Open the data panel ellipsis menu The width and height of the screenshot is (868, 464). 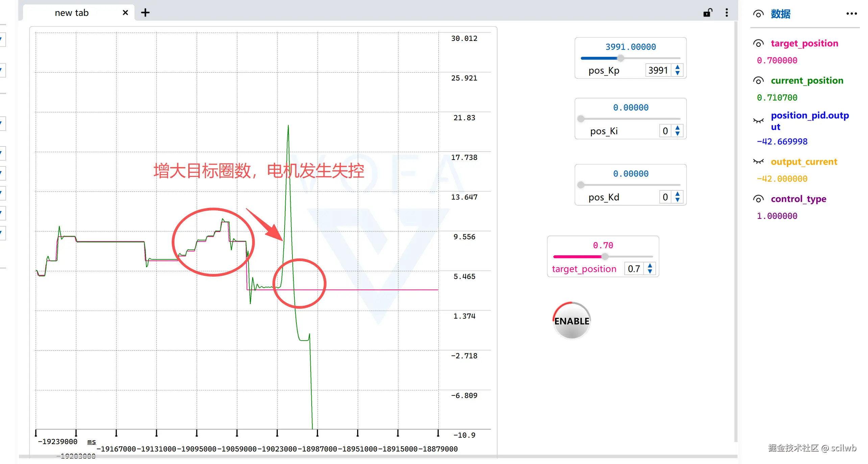851,14
